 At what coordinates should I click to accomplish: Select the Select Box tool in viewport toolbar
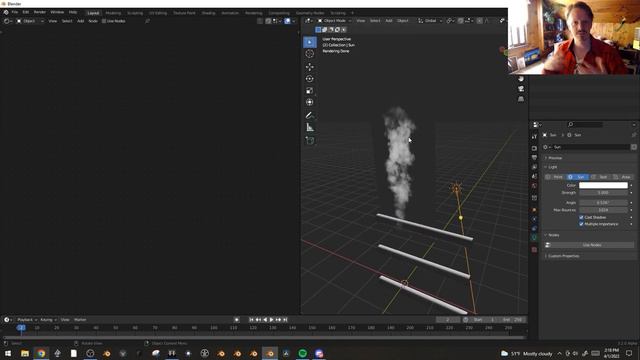pos(310,42)
